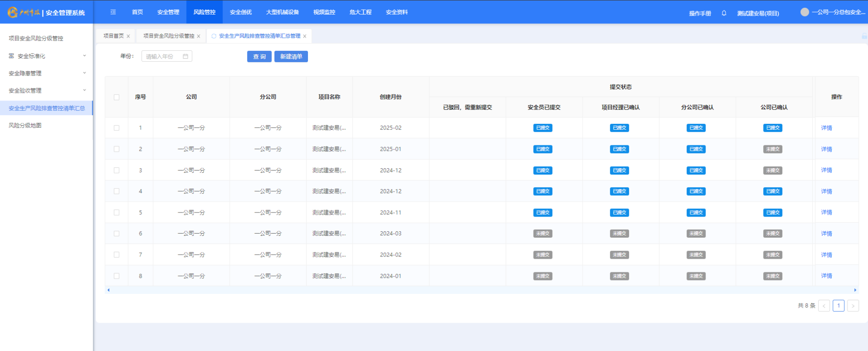Open notifications via the bell icon
Image resolution: width=868 pixels, height=351 pixels.
[x=724, y=13]
